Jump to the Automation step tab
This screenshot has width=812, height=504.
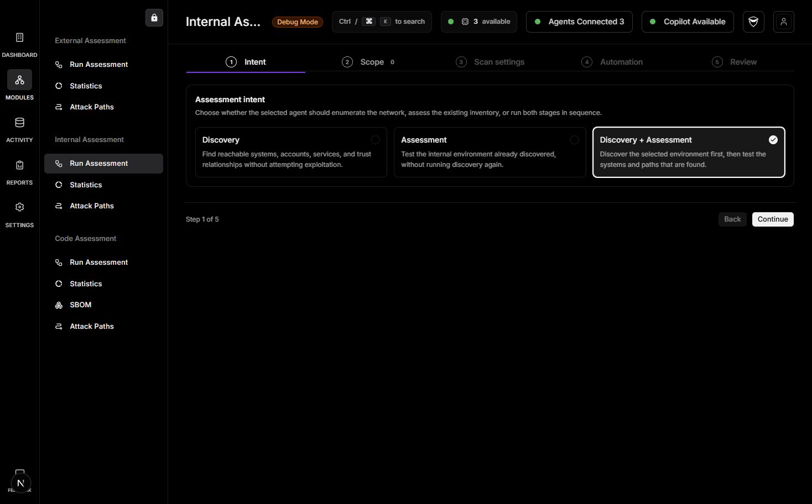coord(612,62)
